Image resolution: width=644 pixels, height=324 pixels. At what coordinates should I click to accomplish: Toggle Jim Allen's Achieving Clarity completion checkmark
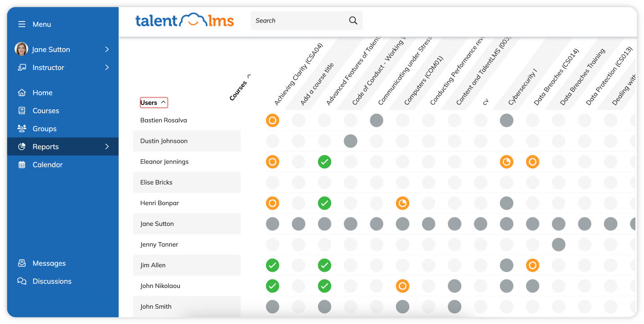(x=272, y=265)
